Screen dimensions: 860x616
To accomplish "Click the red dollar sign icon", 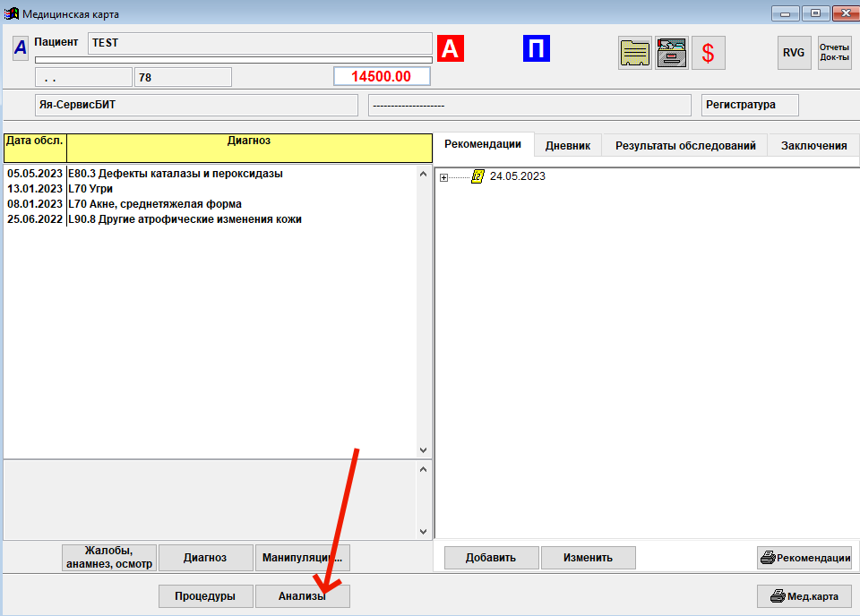I will click(708, 53).
